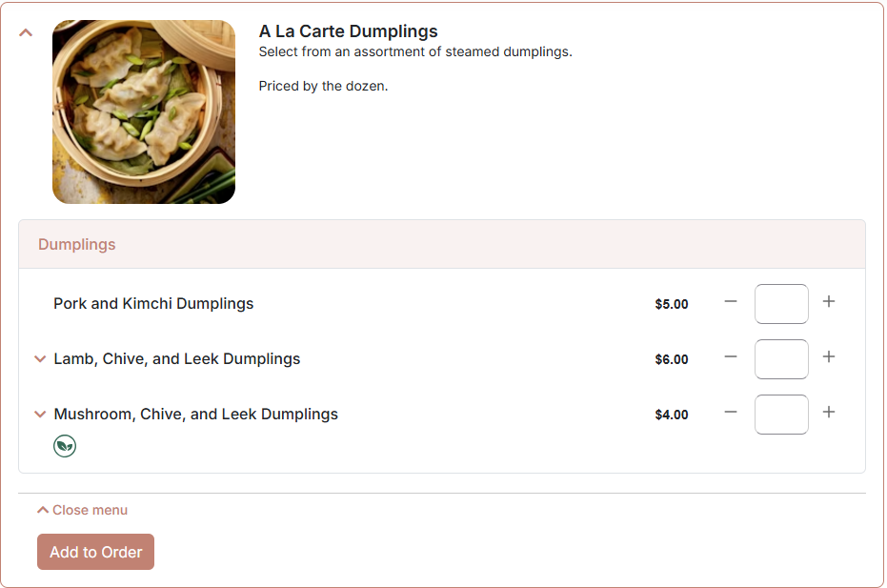Reduce Mushroom, Chive, and Leek Dumplings count
887x588 pixels.
click(731, 412)
